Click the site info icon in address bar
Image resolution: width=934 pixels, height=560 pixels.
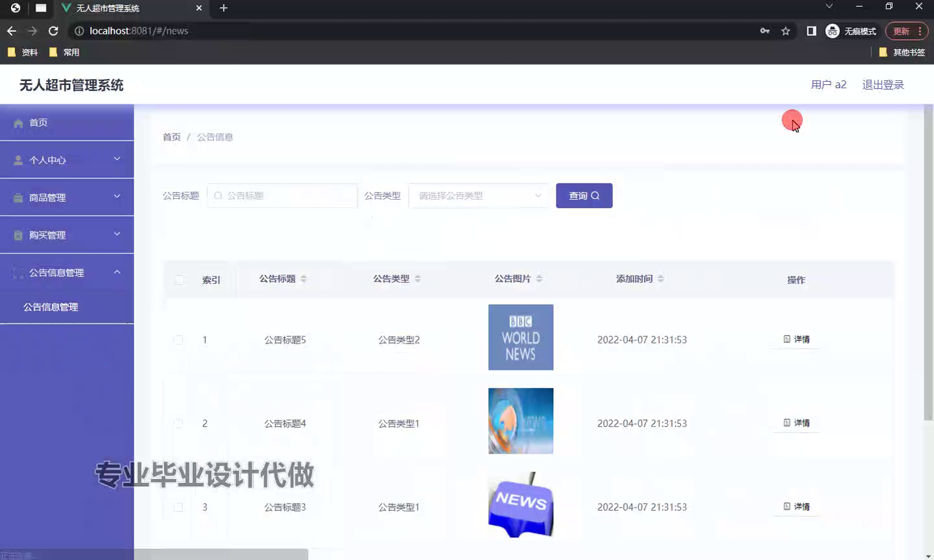click(x=79, y=31)
